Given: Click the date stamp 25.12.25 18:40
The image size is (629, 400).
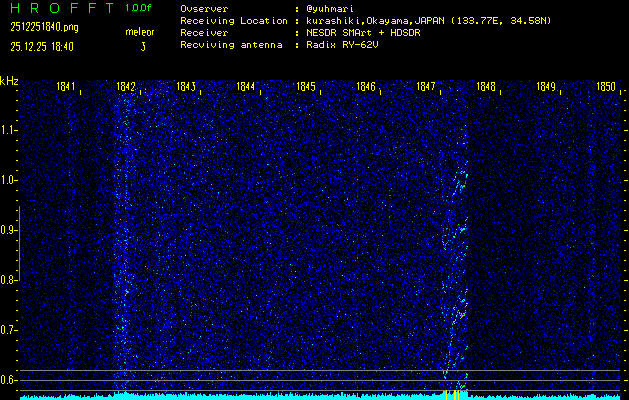Looking at the screenshot, I should (x=42, y=47).
